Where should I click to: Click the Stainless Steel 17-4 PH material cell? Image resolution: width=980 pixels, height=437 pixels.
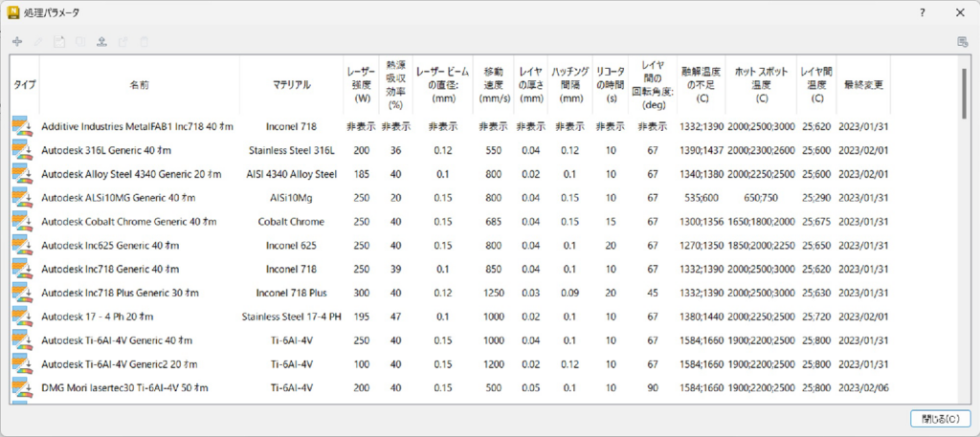(x=291, y=317)
